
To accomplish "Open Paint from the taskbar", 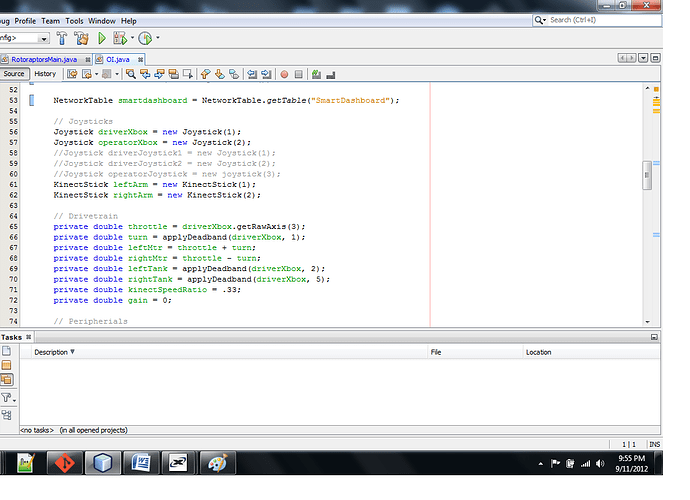I will point(218,463).
